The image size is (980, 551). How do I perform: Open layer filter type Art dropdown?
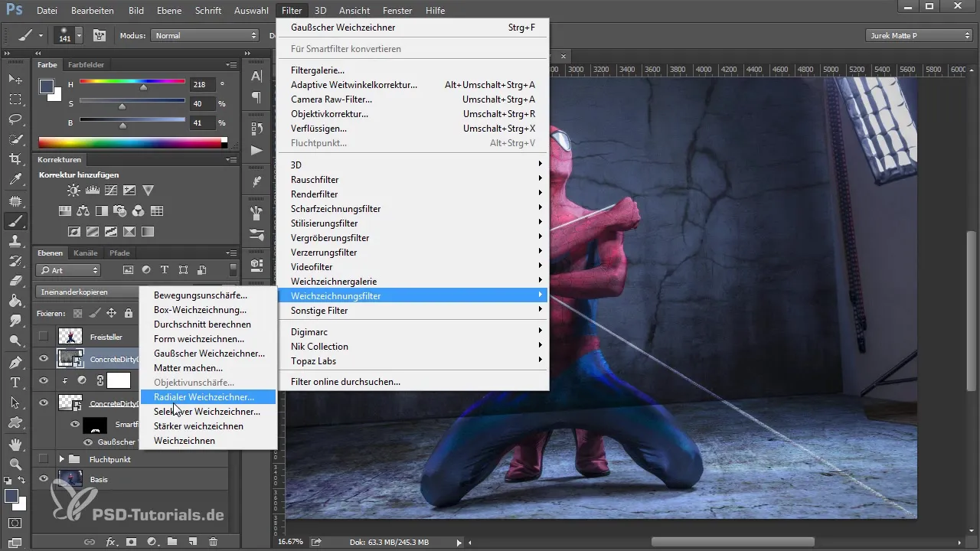pos(69,270)
